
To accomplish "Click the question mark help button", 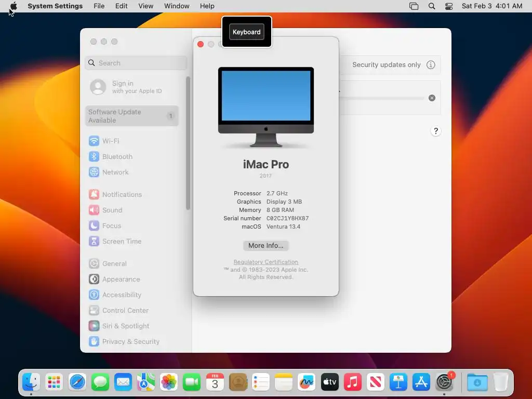I will point(436,131).
